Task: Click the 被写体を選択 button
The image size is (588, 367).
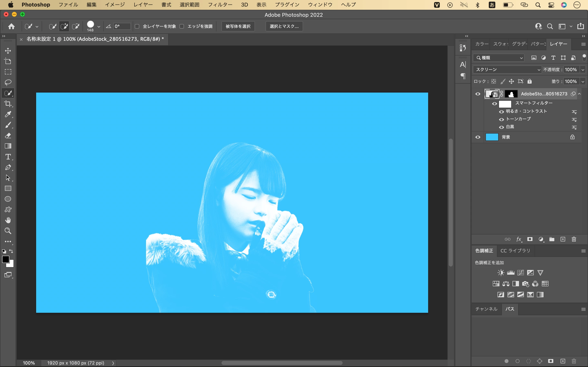Action: point(238,26)
